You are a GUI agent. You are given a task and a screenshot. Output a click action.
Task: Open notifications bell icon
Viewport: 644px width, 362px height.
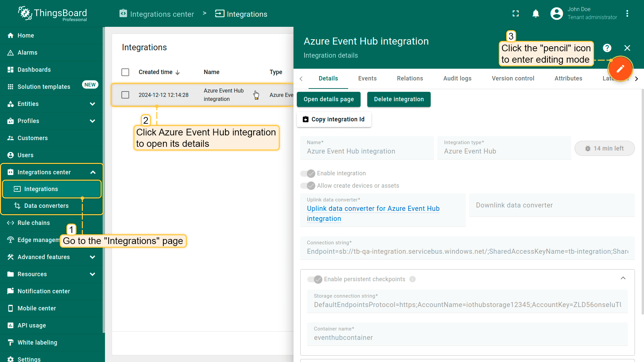[536, 14]
